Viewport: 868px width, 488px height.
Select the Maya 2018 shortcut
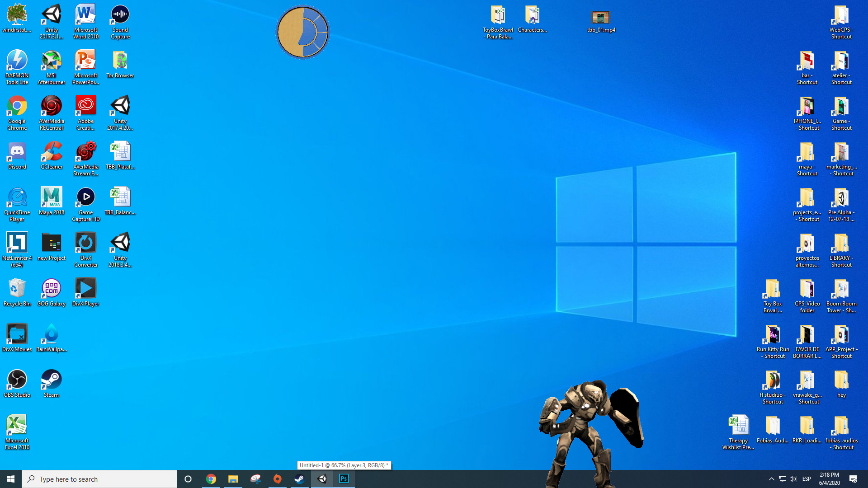pos(52,201)
